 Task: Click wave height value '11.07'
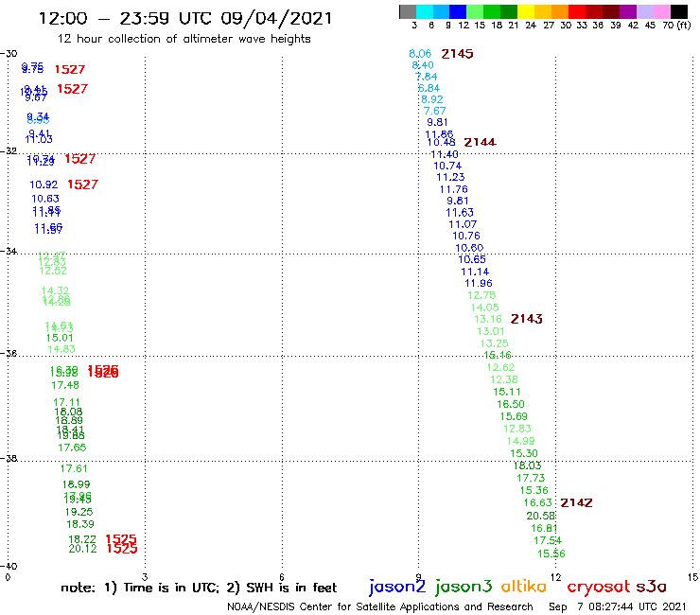click(x=463, y=224)
